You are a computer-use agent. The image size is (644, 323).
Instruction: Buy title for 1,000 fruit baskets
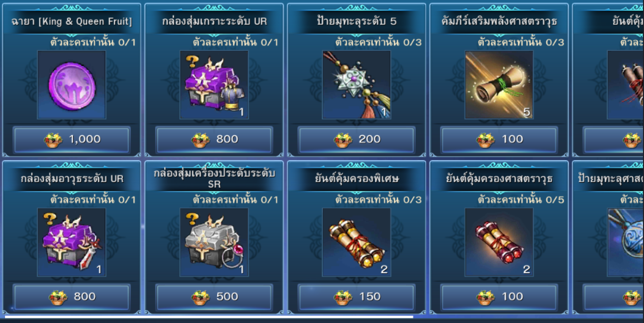pos(72,139)
